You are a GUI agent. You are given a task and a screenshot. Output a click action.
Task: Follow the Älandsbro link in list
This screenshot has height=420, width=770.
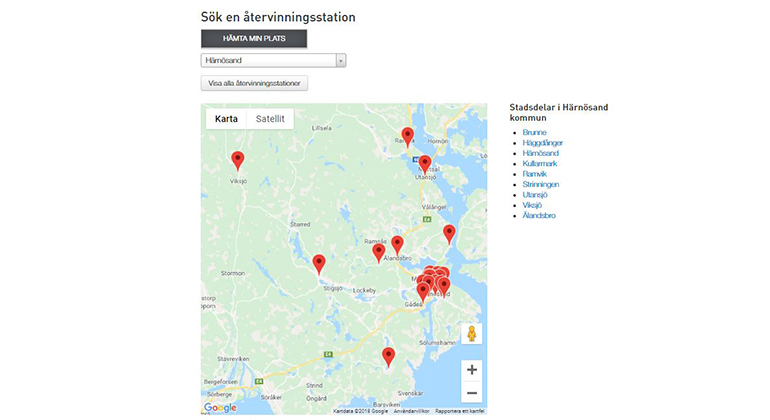point(541,215)
